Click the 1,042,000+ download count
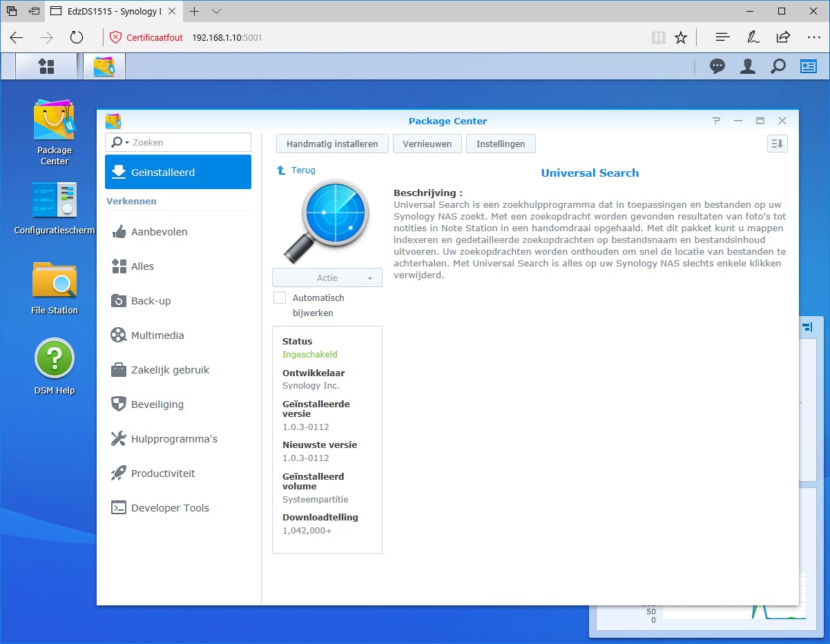The image size is (830, 644). 307,530
